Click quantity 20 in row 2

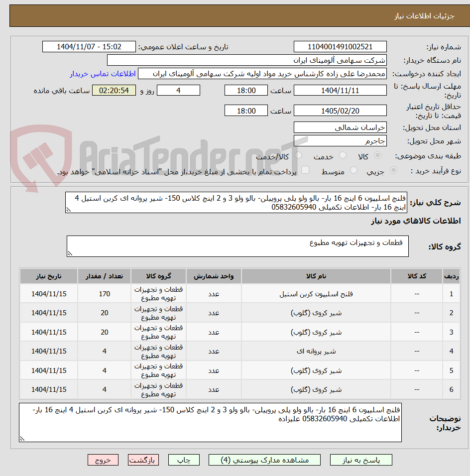[105, 313]
